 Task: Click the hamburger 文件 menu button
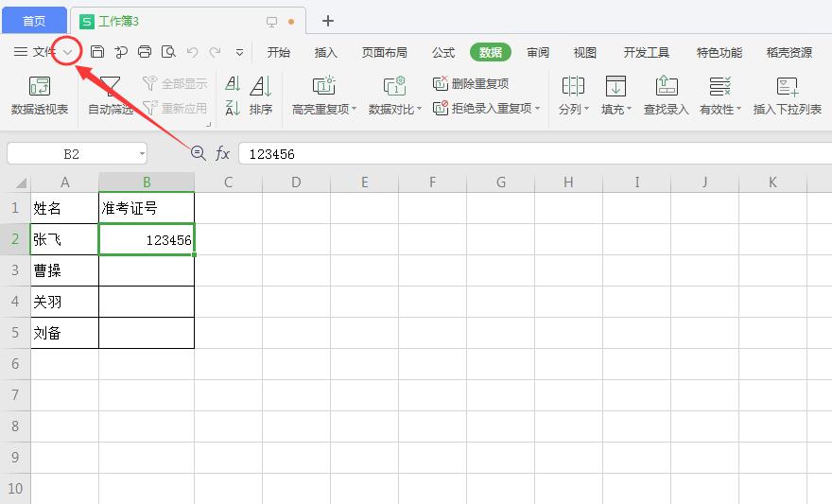click(34, 51)
